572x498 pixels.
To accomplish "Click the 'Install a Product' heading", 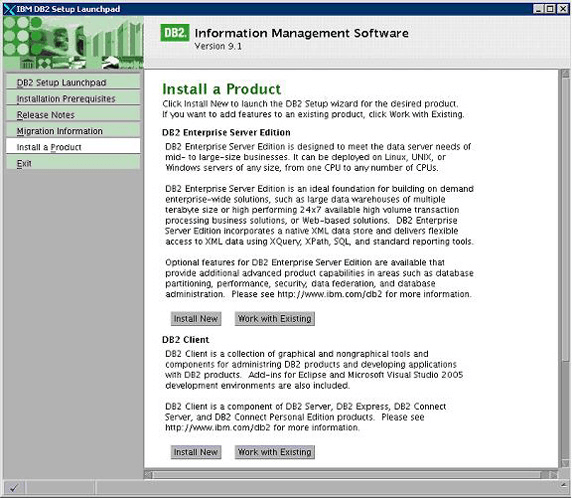I will point(221,89).
